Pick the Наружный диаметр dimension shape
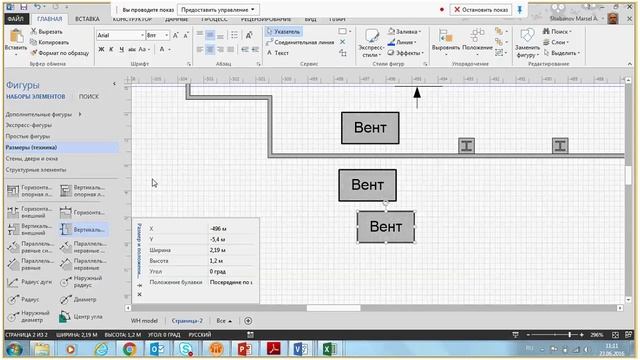 [x=29, y=317]
